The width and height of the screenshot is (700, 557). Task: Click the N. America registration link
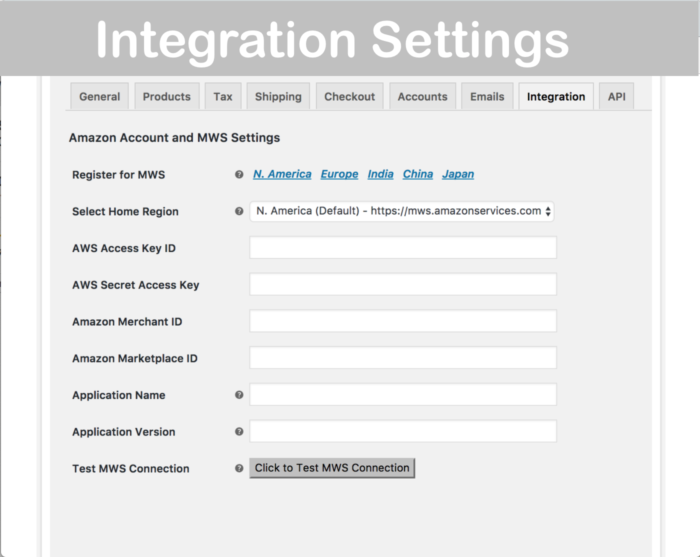(x=282, y=174)
